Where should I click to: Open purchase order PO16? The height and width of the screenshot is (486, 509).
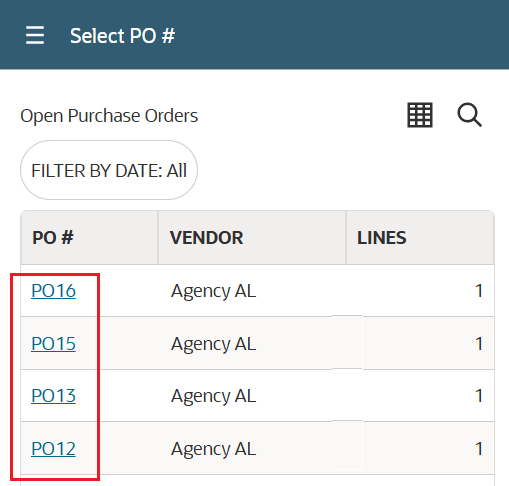53,291
